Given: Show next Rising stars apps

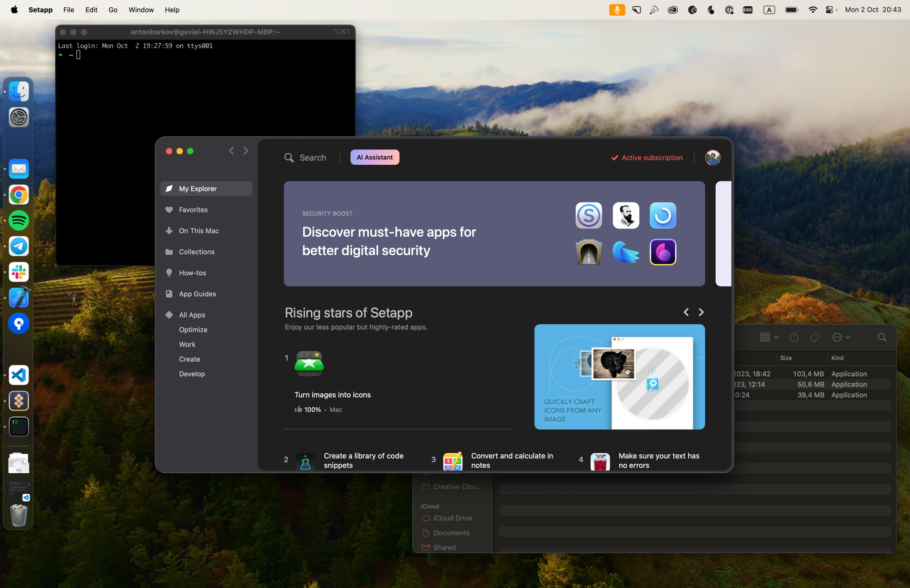Looking at the screenshot, I should coord(701,312).
